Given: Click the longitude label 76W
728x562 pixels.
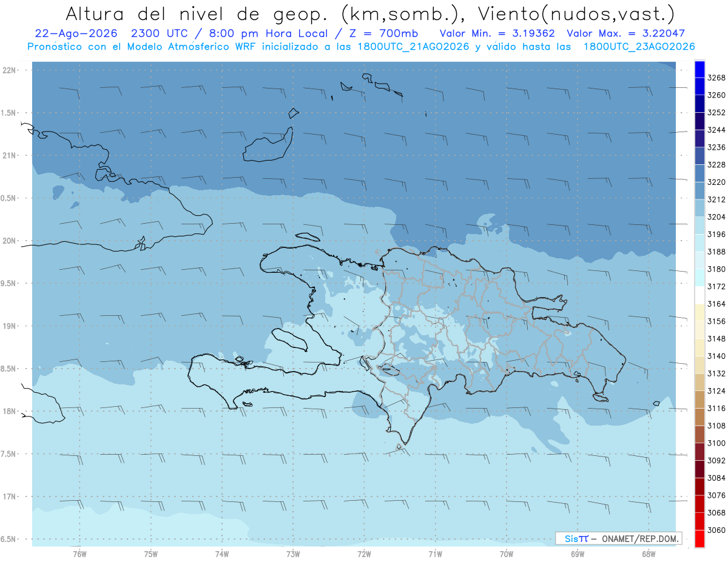Looking at the screenshot, I should (x=79, y=554).
